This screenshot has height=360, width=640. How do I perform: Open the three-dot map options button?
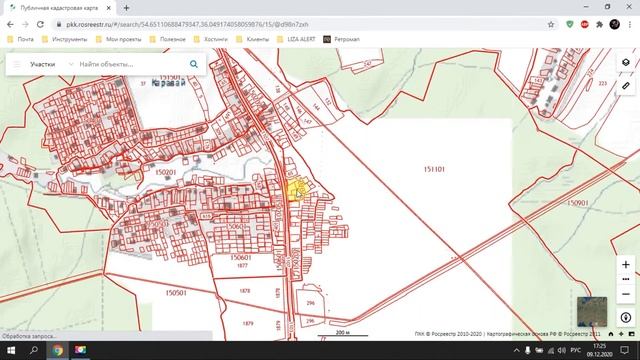(626, 279)
